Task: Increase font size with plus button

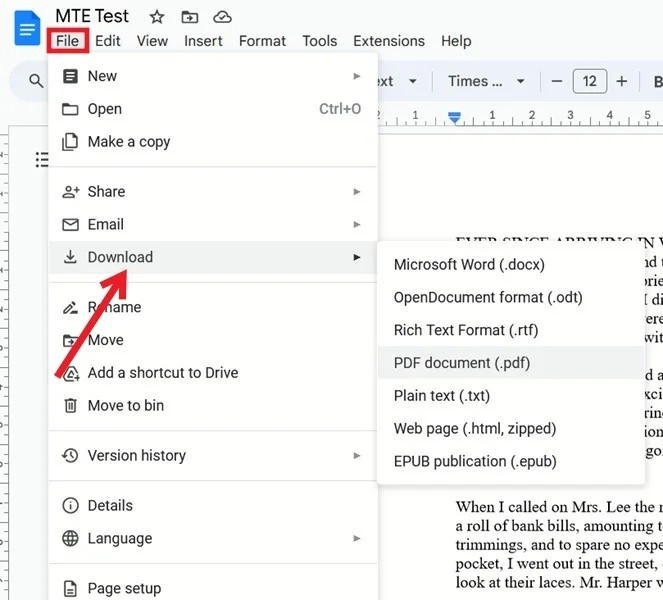Action: click(622, 82)
